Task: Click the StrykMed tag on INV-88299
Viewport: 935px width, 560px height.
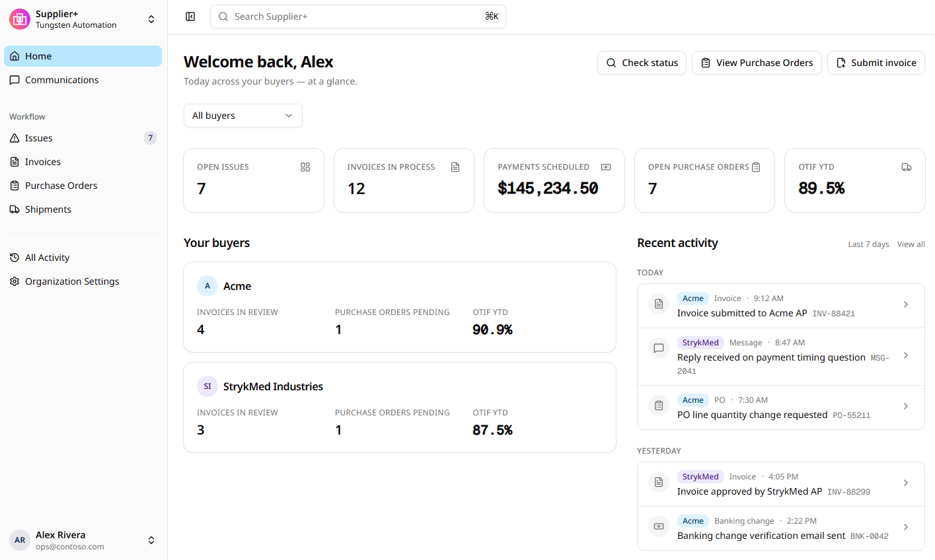Action: point(700,477)
